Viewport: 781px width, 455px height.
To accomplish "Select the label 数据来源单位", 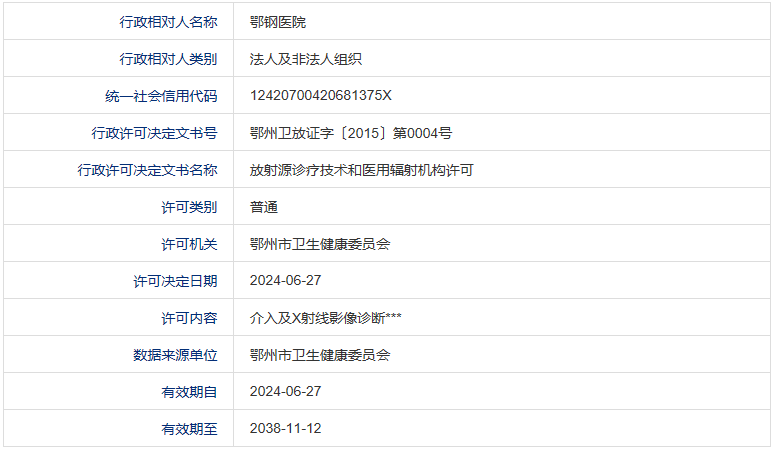I will 175,355.
